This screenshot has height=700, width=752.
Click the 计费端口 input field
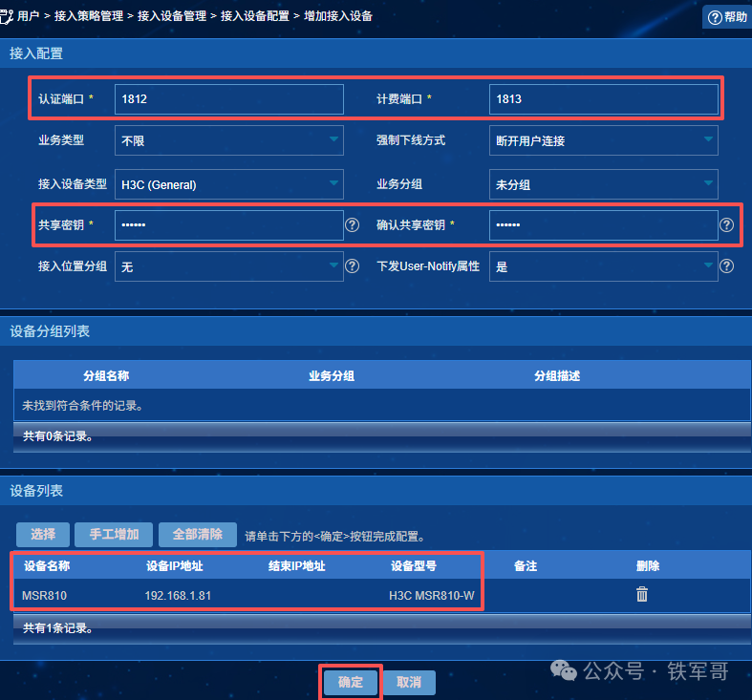603,98
